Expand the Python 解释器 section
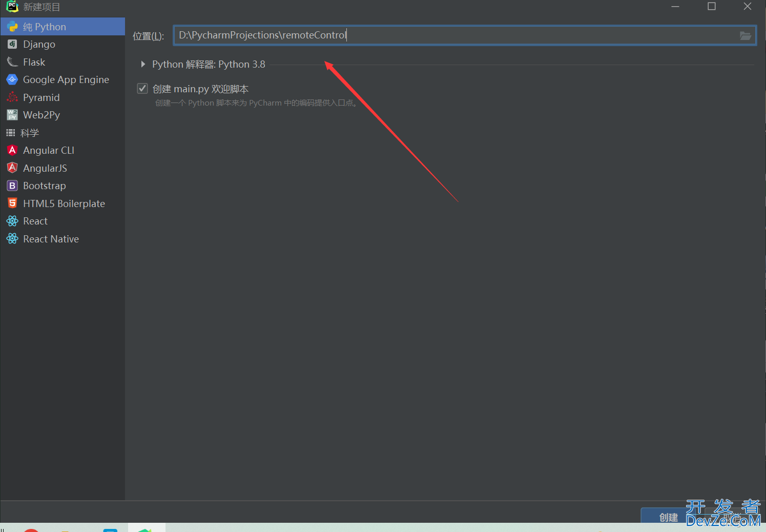 pyautogui.click(x=143, y=64)
